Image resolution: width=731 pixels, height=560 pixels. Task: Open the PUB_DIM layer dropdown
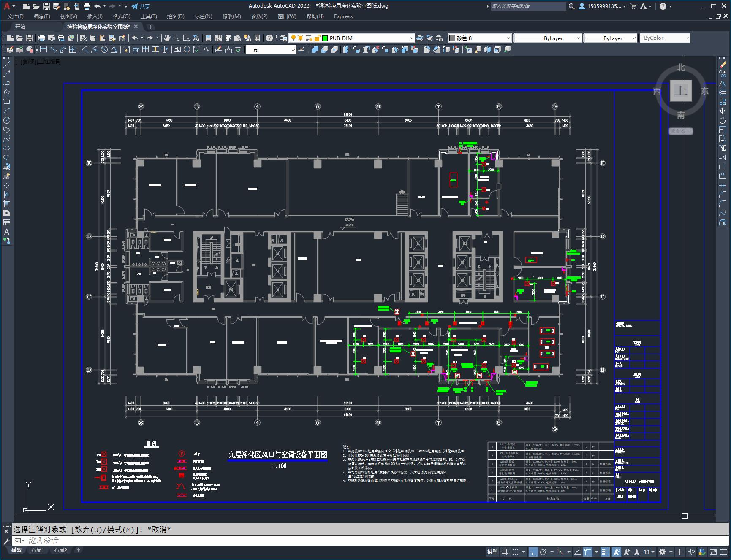[x=412, y=38]
